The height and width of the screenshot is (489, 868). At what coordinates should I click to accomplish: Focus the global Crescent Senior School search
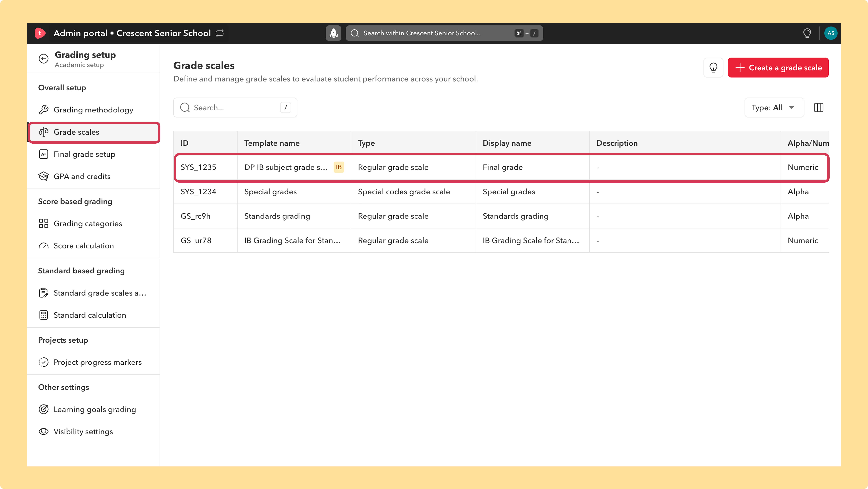pyautogui.click(x=444, y=33)
